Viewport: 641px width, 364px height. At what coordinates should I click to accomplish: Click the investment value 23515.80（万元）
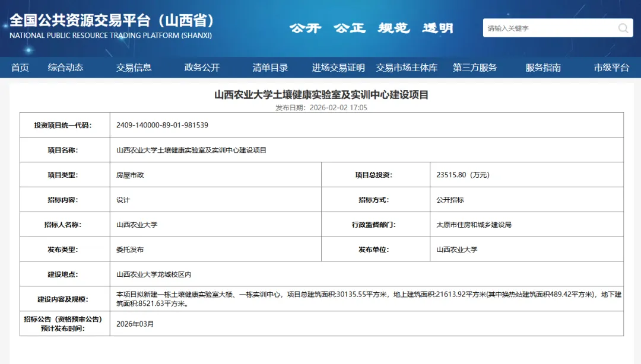pyautogui.click(x=463, y=175)
